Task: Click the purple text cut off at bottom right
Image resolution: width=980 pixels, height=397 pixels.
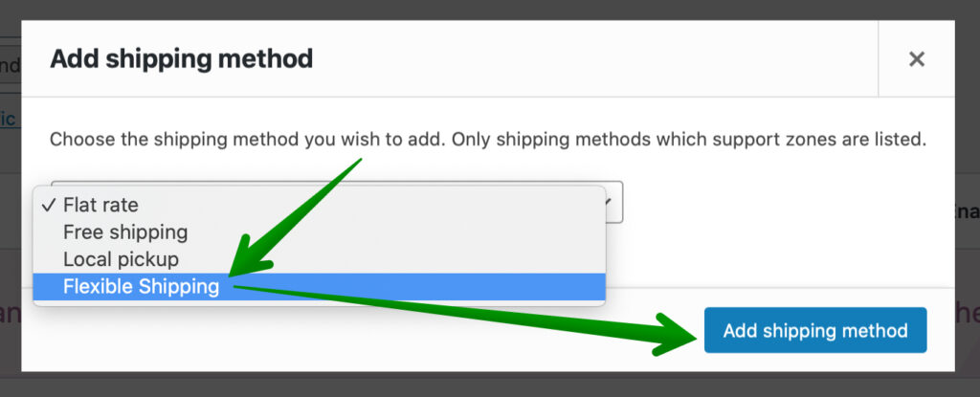Action: (968, 311)
